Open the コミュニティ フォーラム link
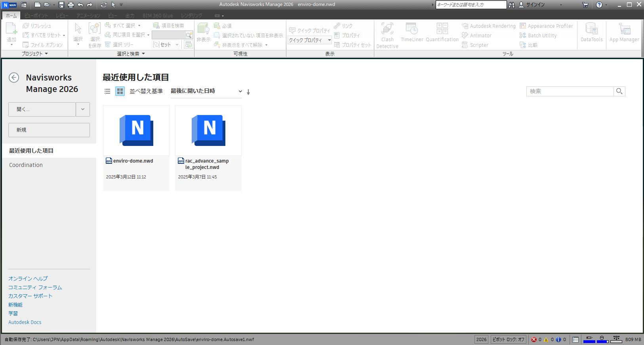This screenshot has width=644, height=345. pyautogui.click(x=35, y=287)
